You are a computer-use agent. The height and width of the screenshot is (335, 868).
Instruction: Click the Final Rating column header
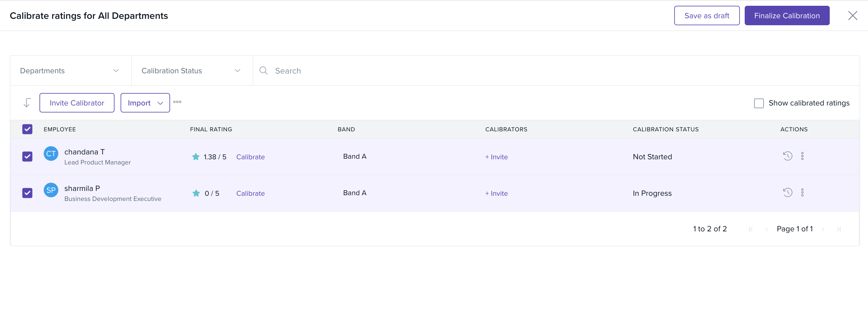point(211,129)
